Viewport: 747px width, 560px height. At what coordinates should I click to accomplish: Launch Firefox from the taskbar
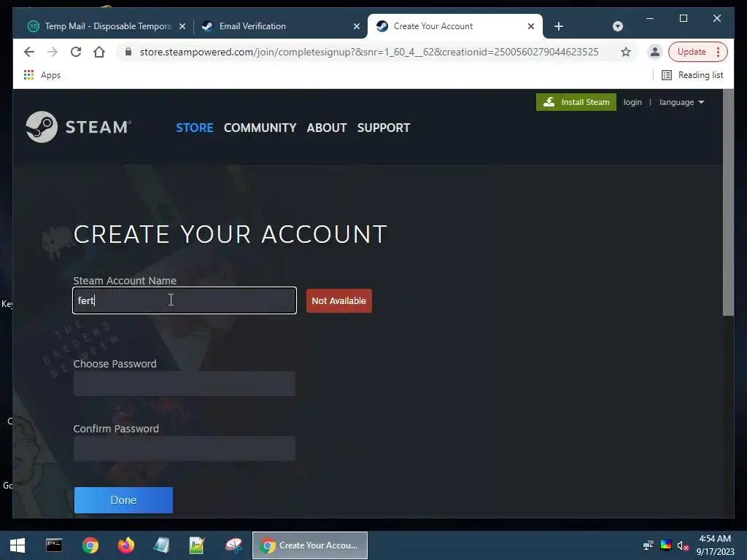126,545
